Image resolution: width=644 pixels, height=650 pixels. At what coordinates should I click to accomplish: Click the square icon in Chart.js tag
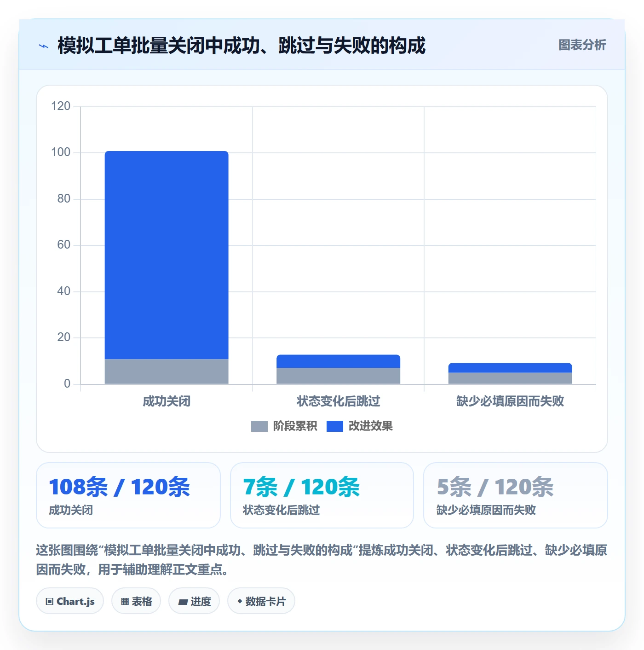point(50,601)
